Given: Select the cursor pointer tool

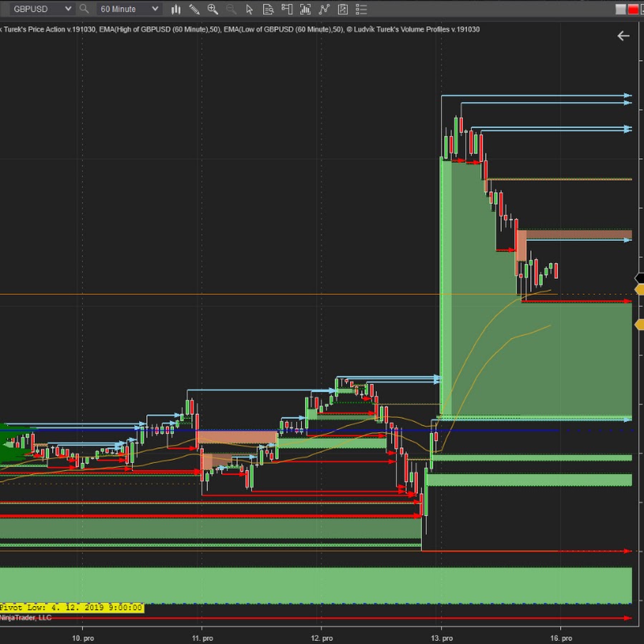Looking at the screenshot, I should (249, 9).
